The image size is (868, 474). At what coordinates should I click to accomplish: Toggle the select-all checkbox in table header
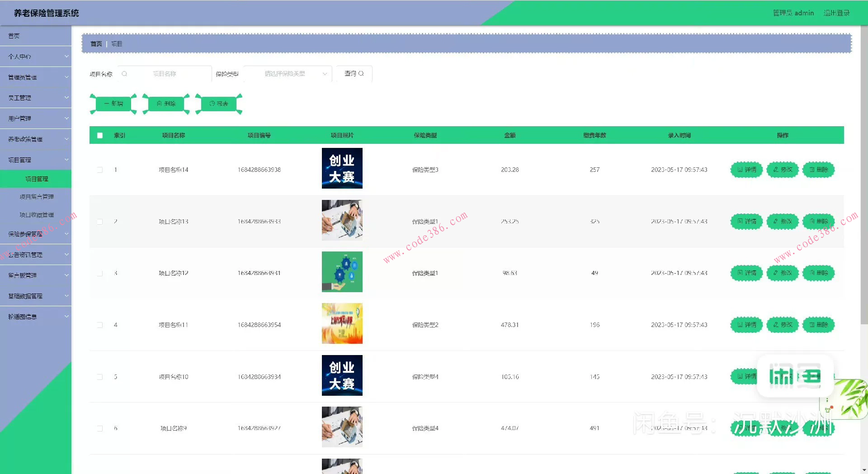click(100, 135)
